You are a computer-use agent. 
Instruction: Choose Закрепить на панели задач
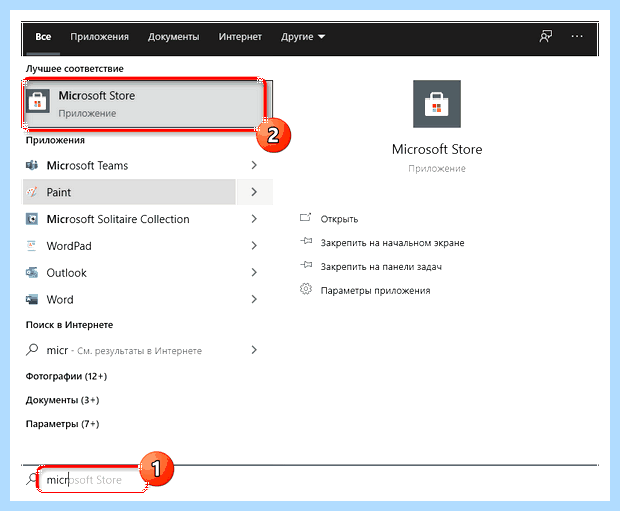pyautogui.click(x=381, y=267)
